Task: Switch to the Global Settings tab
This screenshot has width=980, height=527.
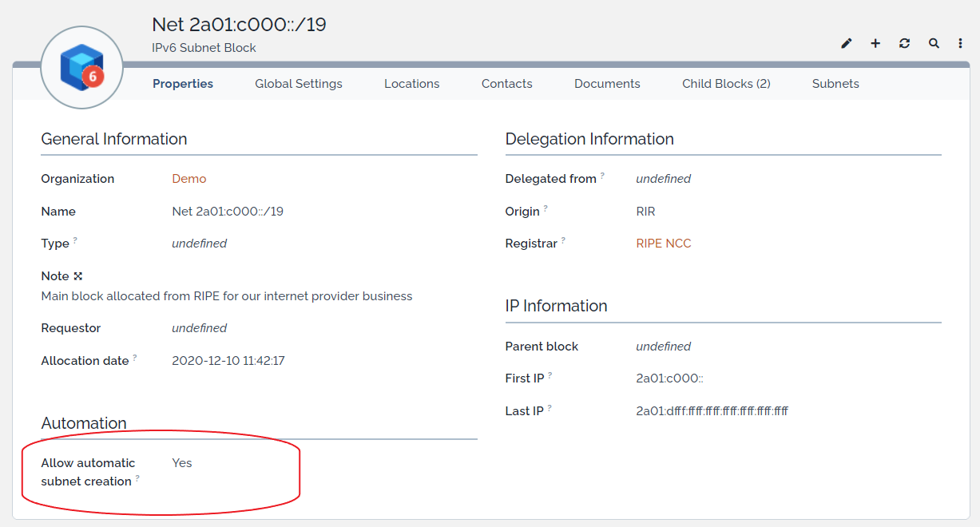Action: 298,84
